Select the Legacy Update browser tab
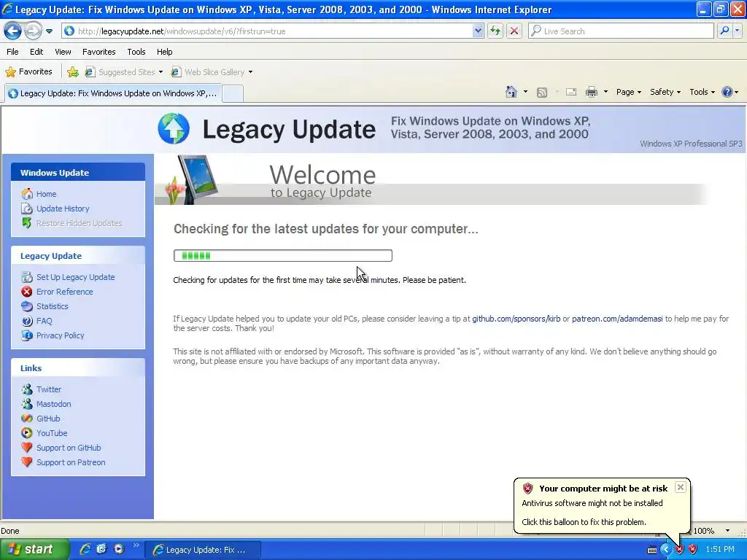747x560 pixels. [x=113, y=93]
